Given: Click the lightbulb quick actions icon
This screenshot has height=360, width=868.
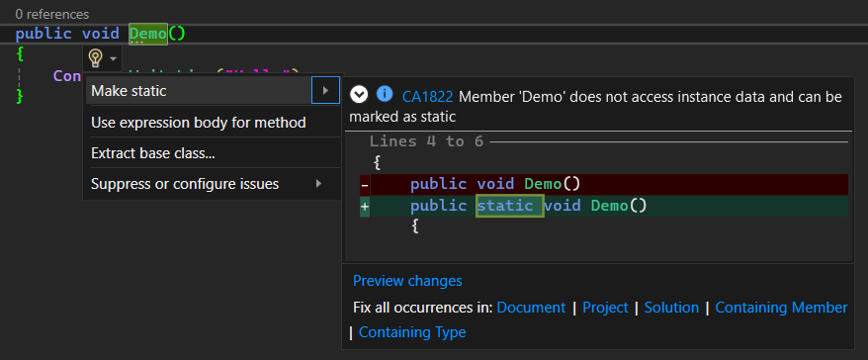Looking at the screenshot, I should (x=96, y=57).
